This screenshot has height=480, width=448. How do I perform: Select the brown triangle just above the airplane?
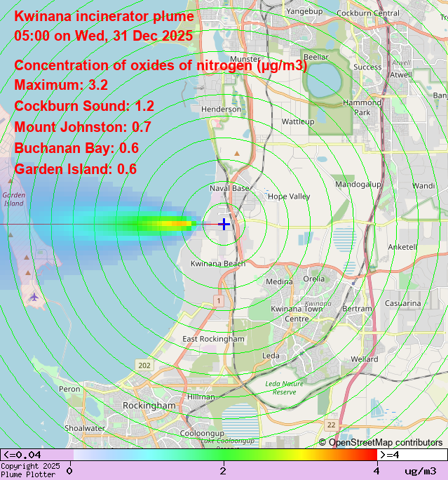tap(27, 272)
